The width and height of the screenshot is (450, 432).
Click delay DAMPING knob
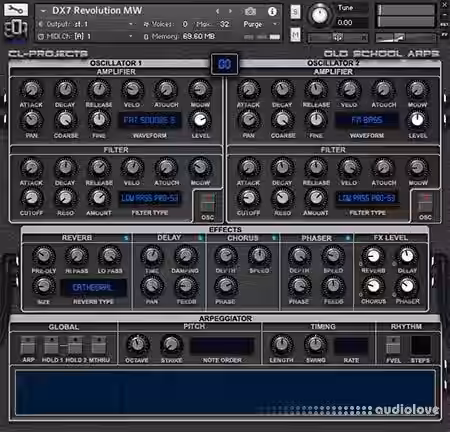click(186, 256)
